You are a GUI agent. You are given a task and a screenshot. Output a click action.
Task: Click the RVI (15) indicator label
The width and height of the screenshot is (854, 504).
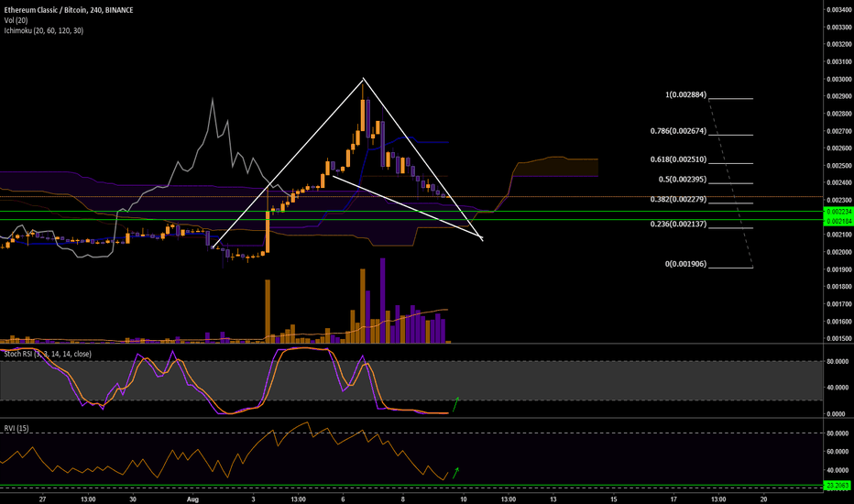16,428
